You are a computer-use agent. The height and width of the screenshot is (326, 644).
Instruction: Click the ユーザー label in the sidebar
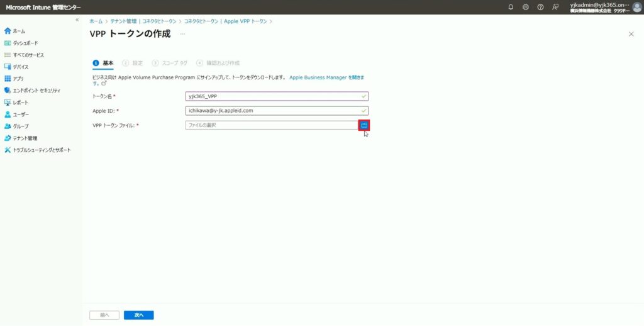tap(21, 115)
